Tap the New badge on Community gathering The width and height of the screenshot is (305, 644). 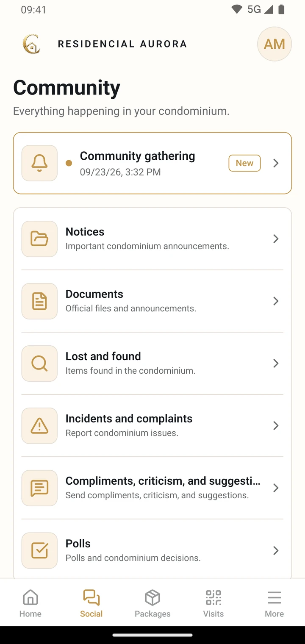[245, 163]
